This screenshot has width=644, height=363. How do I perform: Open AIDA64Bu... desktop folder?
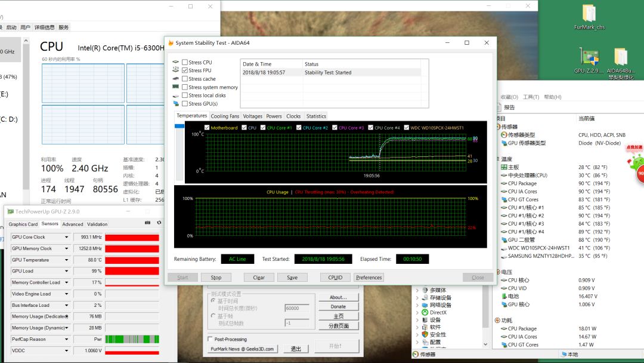tap(621, 61)
